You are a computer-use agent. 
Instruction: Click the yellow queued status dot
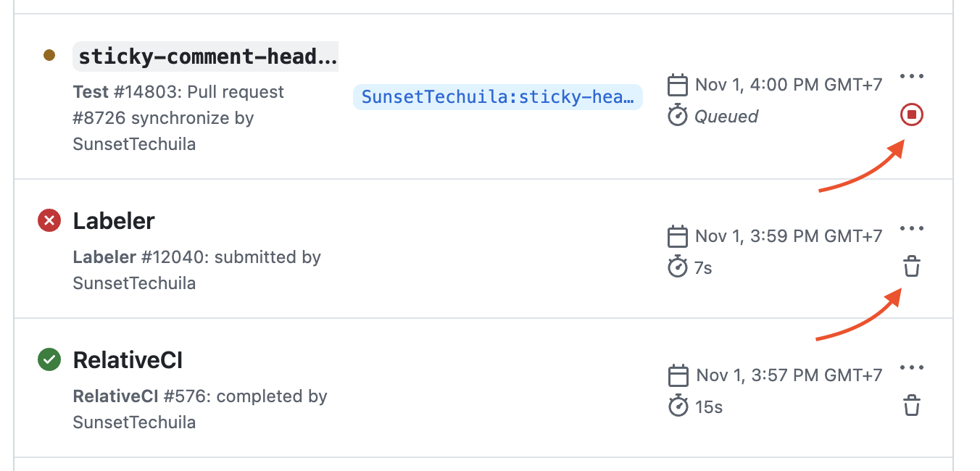[x=49, y=55]
